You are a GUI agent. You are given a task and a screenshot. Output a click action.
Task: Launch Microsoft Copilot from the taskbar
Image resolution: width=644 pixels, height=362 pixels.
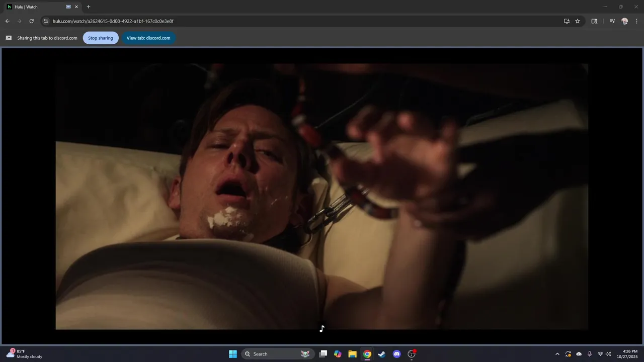338,354
